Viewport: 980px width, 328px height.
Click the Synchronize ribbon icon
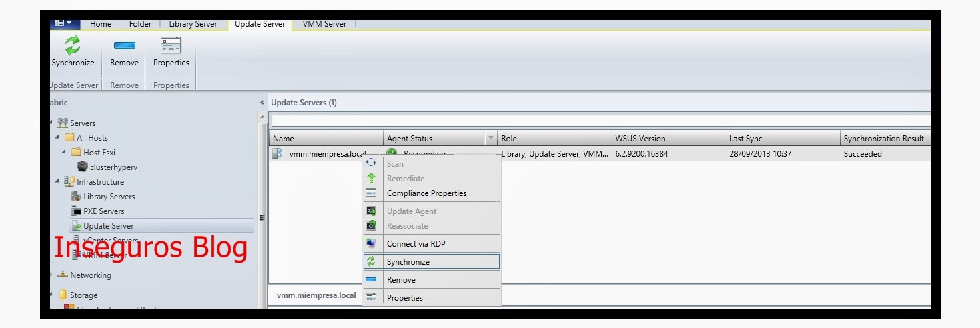[72, 45]
